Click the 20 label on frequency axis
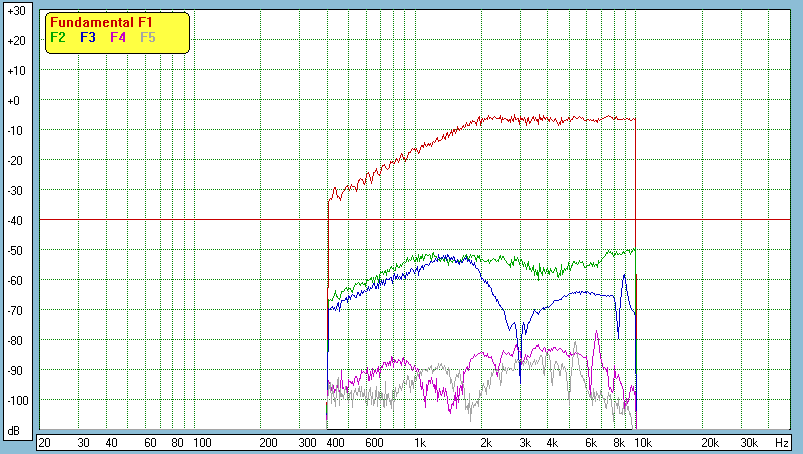This screenshot has width=803, height=454. (x=44, y=442)
